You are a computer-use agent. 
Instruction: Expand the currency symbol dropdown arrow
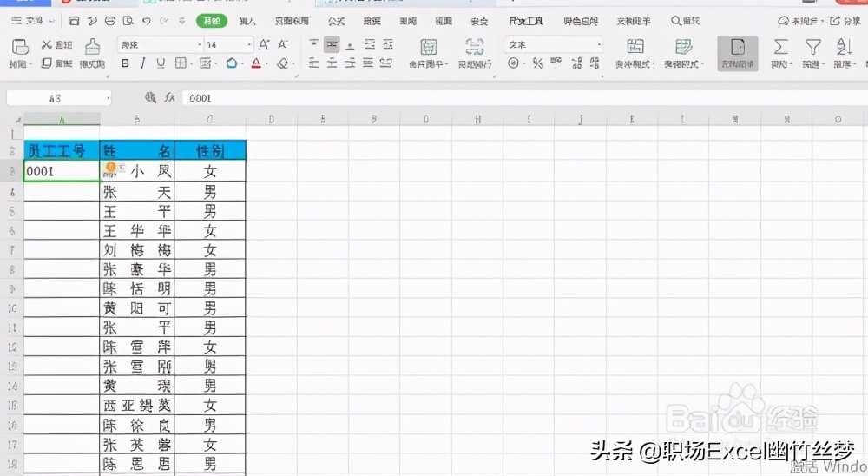(x=523, y=64)
